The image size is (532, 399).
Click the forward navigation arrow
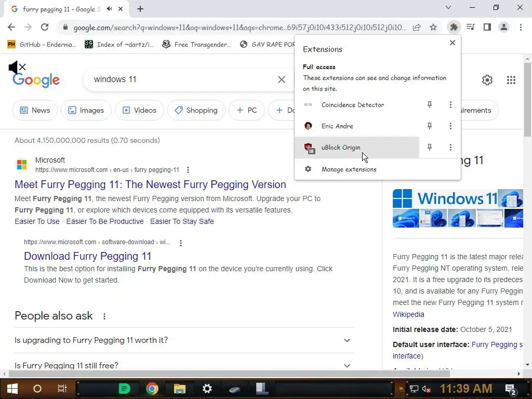28,27
